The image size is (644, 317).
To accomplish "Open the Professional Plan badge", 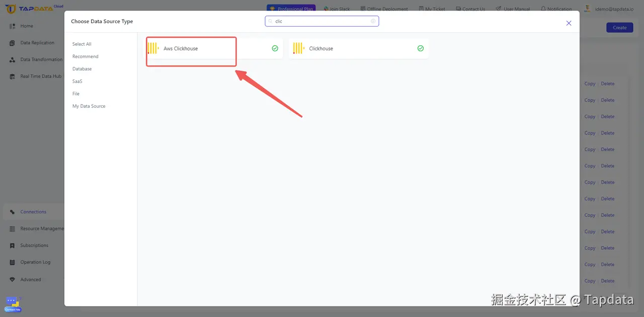I will pos(291,9).
